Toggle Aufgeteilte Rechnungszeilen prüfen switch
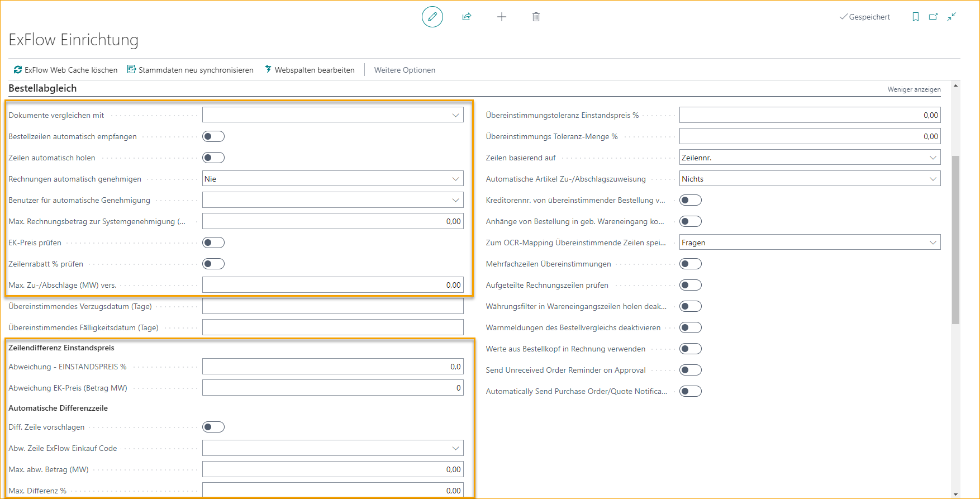Image resolution: width=980 pixels, height=499 pixels. [x=691, y=285]
